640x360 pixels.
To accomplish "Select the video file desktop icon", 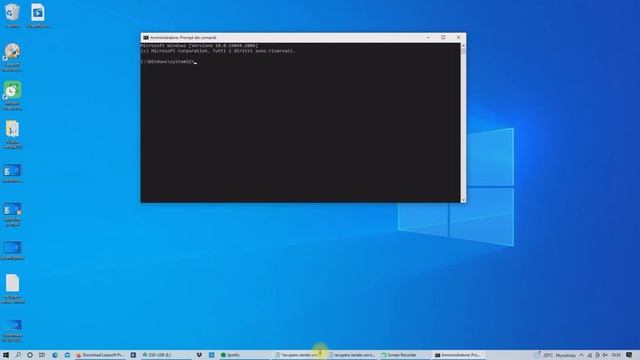I will pyautogui.click(x=38, y=16).
